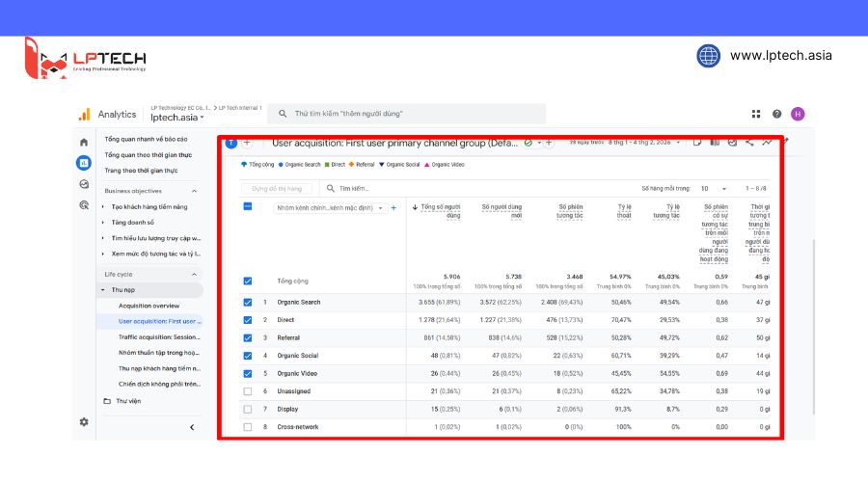This screenshot has height=482, width=868.
Task: Collapse the sidebar with the chevron arrow
Action: point(192,427)
